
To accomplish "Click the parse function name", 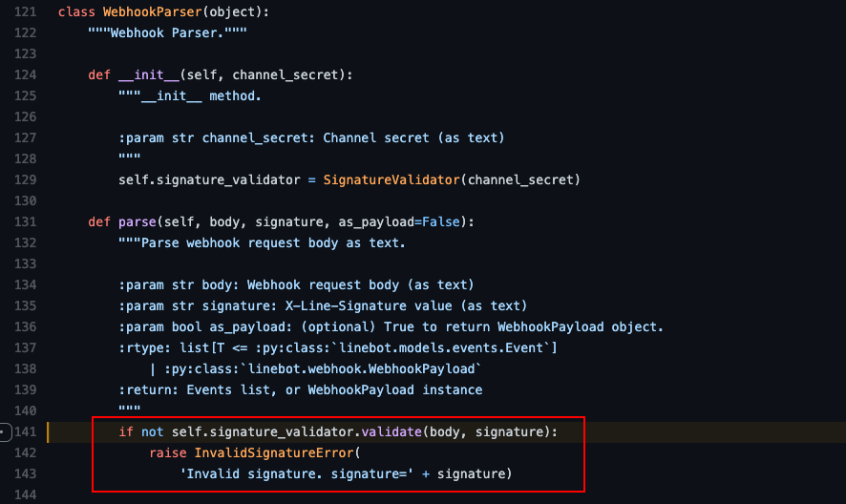I will click(137, 221).
